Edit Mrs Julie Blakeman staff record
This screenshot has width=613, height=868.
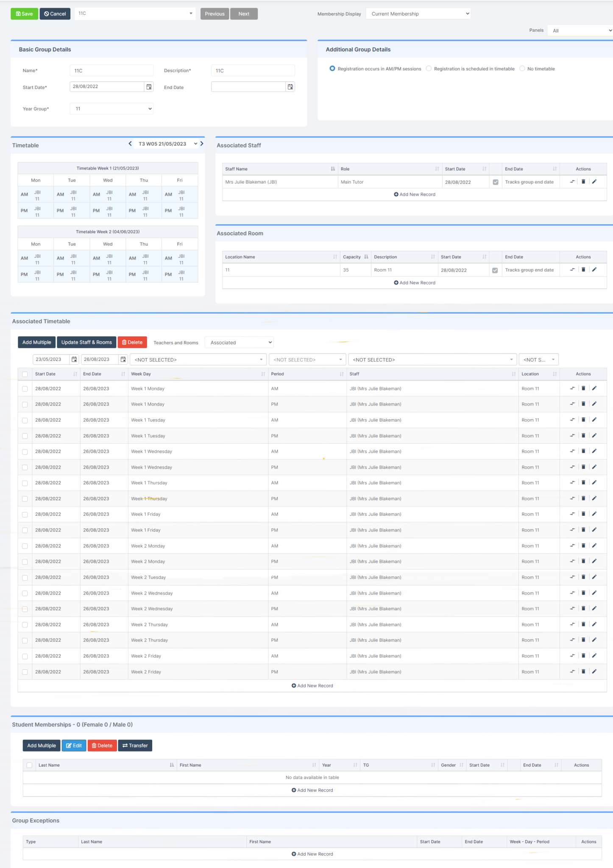(594, 182)
